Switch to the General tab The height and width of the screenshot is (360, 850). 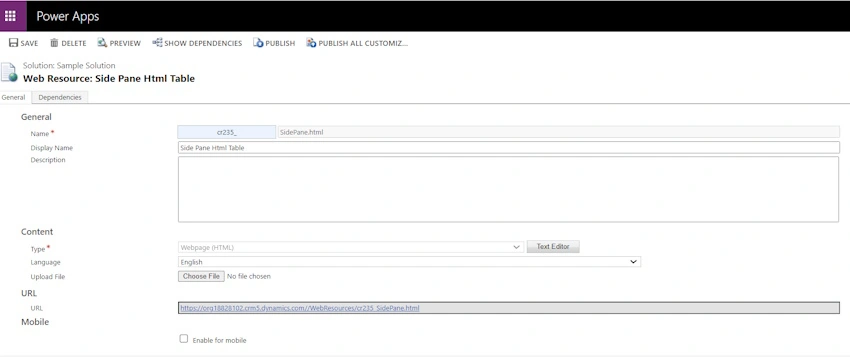click(14, 98)
